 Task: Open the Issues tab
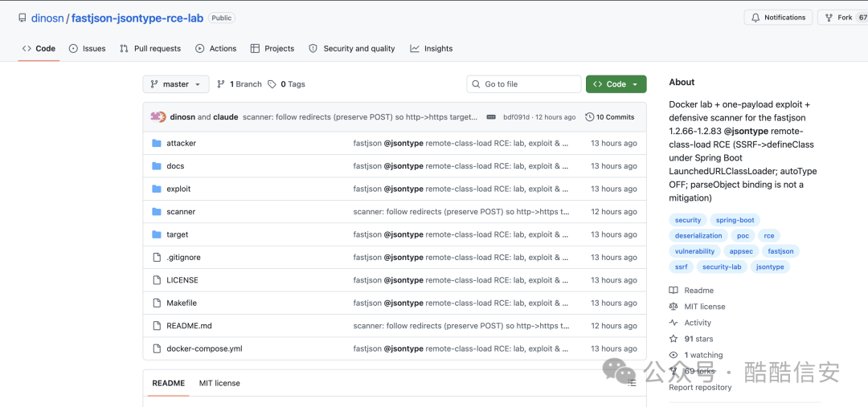point(87,49)
